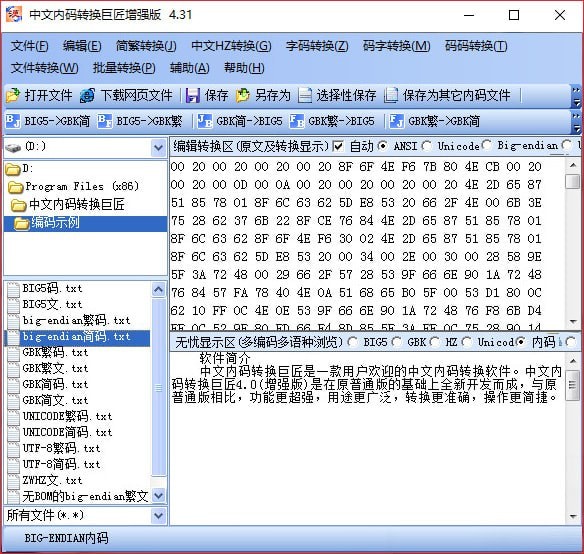
Task: Click the D: root folder icon
Action: click(13, 170)
